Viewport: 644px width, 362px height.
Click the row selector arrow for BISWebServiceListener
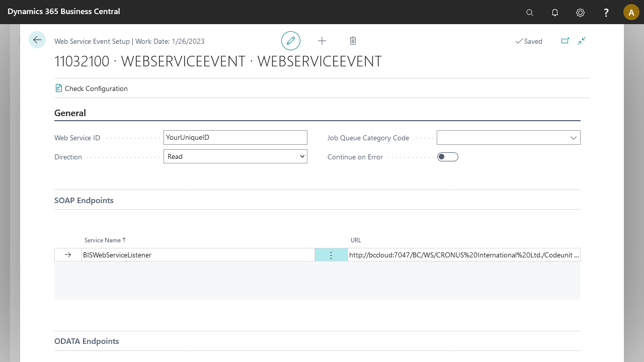coord(68,255)
